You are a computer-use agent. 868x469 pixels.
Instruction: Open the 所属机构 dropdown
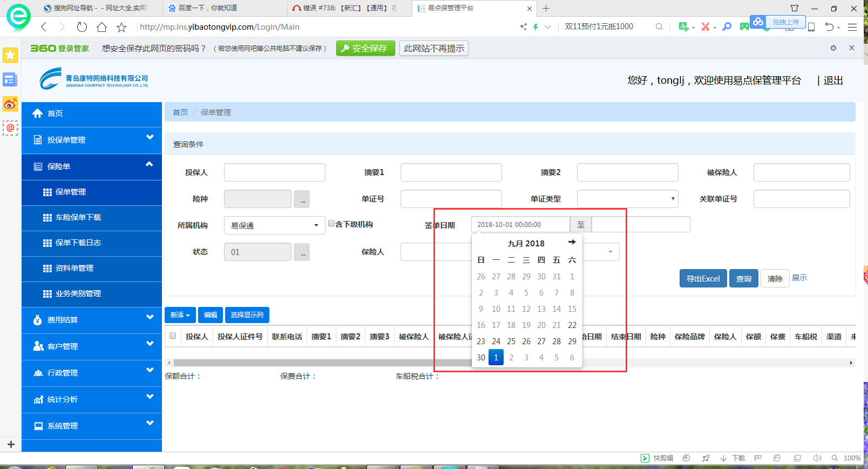[274, 225]
